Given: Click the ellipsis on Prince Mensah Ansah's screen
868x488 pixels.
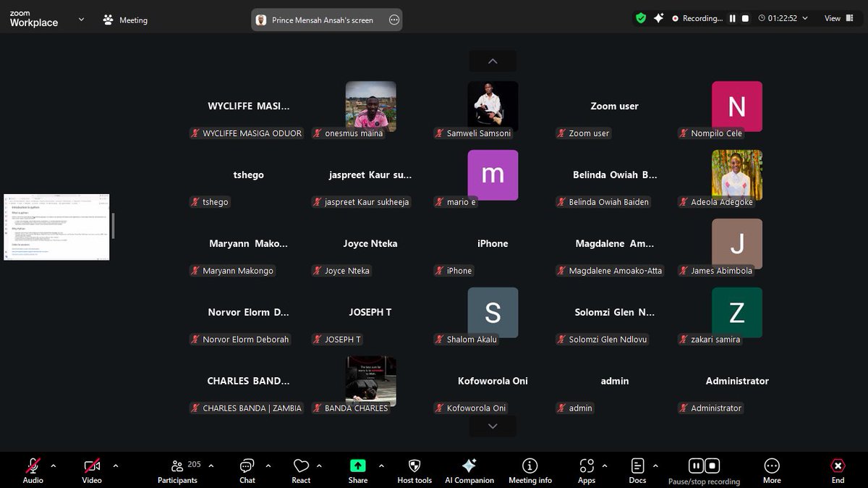Looking at the screenshot, I should pyautogui.click(x=394, y=20).
